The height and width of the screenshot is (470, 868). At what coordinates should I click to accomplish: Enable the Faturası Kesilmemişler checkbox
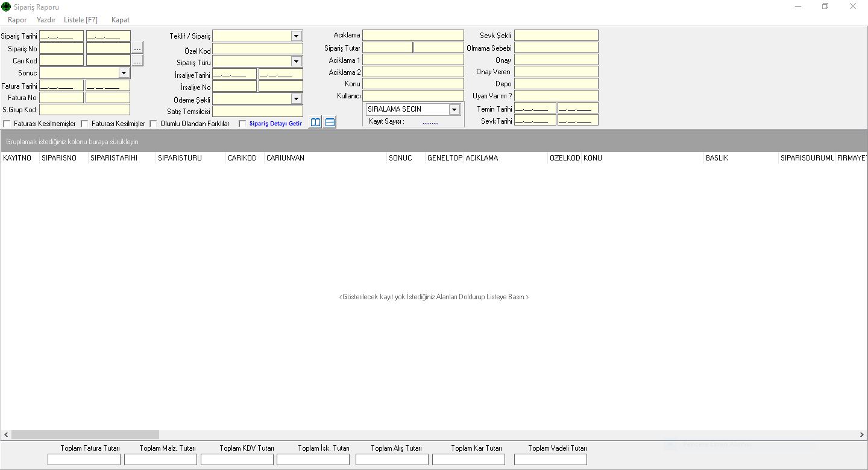(7, 124)
